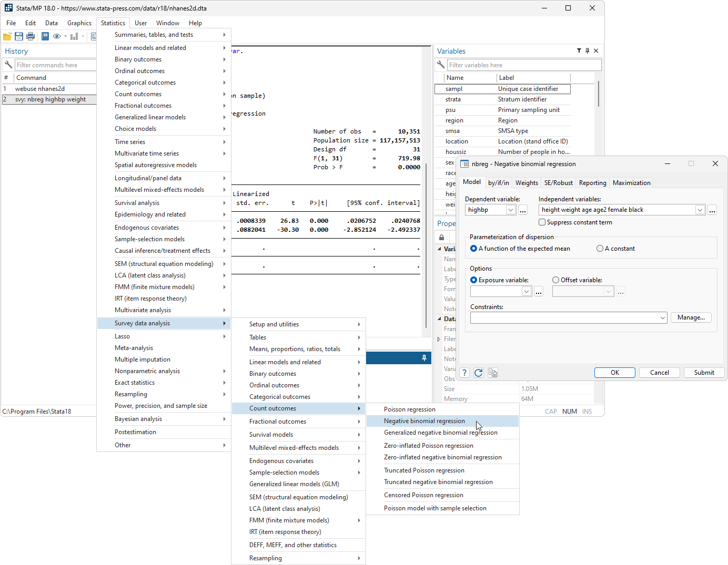This screenshot has height=565, width=728.
Task: Open the Independent variables dropdown
Action: pos(700,210)
